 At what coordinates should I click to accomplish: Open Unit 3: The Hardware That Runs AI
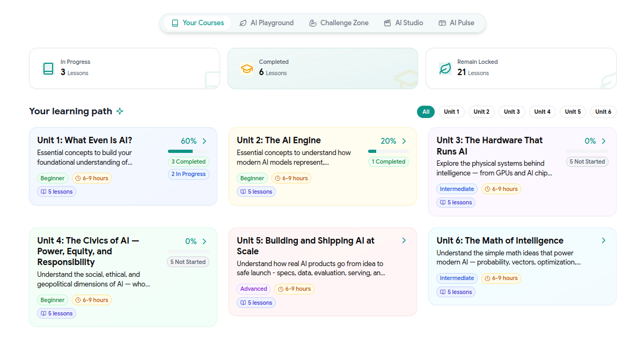[x=489, y=146]
